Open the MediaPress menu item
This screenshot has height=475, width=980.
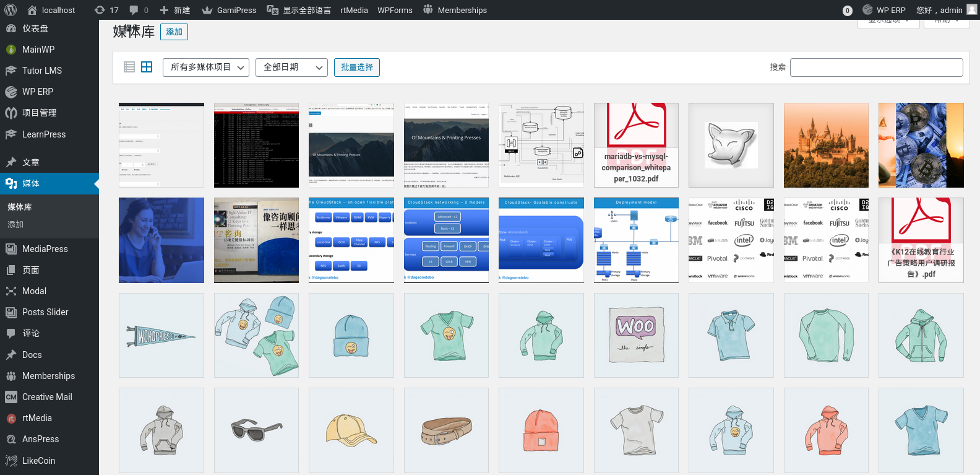pyautogui.click(x=45, y=249)
